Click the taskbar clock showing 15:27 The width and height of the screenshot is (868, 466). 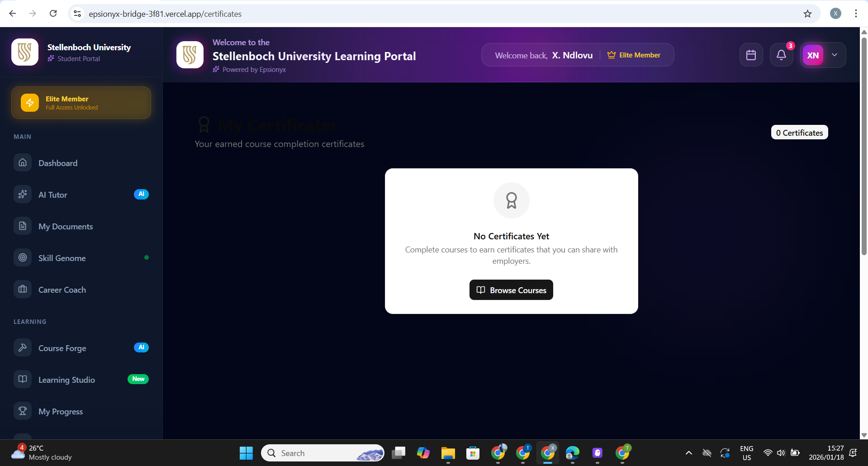826,453
